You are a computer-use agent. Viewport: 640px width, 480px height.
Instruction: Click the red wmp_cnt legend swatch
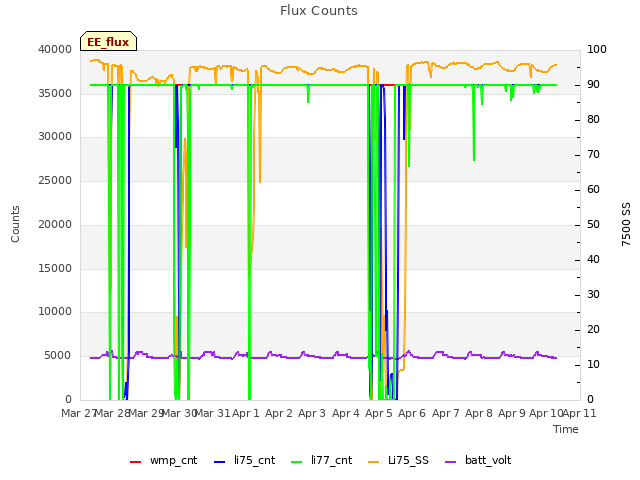135,462
